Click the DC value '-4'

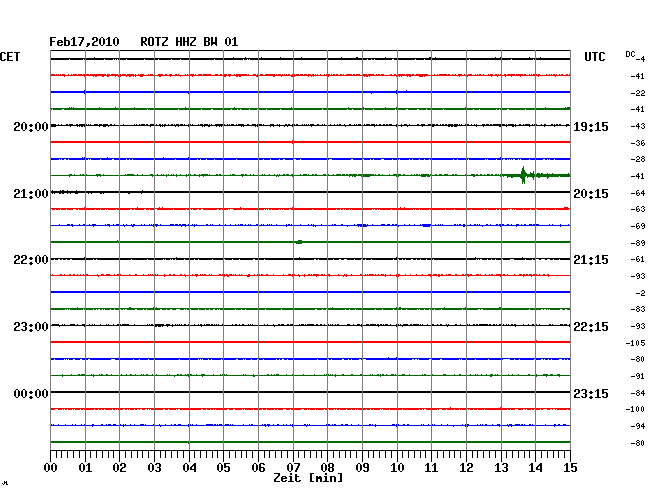pyautogui.click(x=640, y=59)
